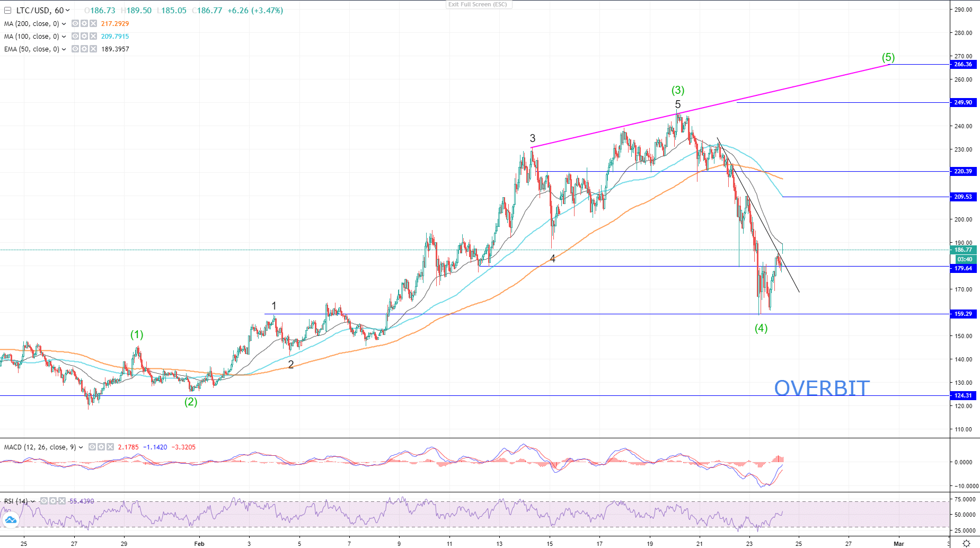Open settings gear for MA 200 indicator
This screenshot has height=548, width=980.
coord(84,23)
